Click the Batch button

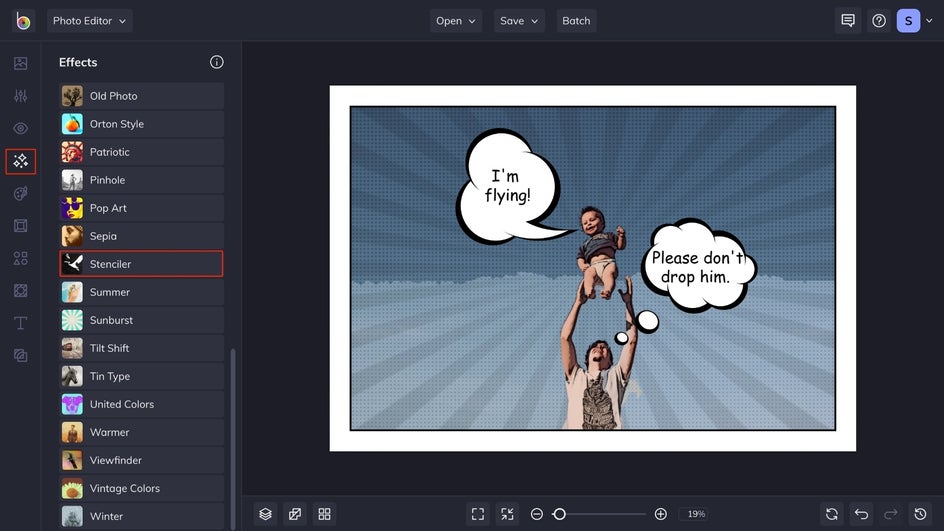point(576,21)
